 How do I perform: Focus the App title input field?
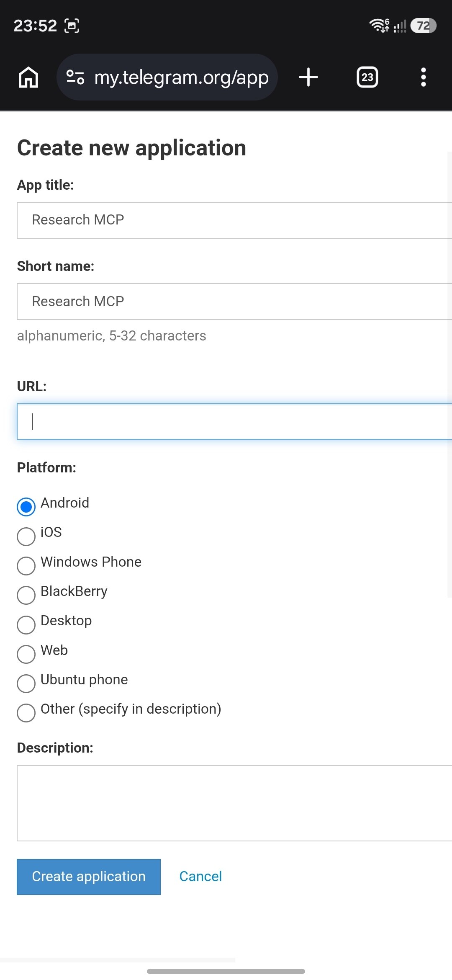point(234,220)
